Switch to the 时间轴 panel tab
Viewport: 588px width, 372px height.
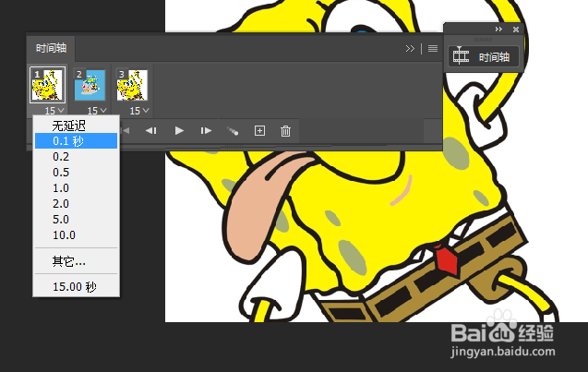(x=51, y=48)
